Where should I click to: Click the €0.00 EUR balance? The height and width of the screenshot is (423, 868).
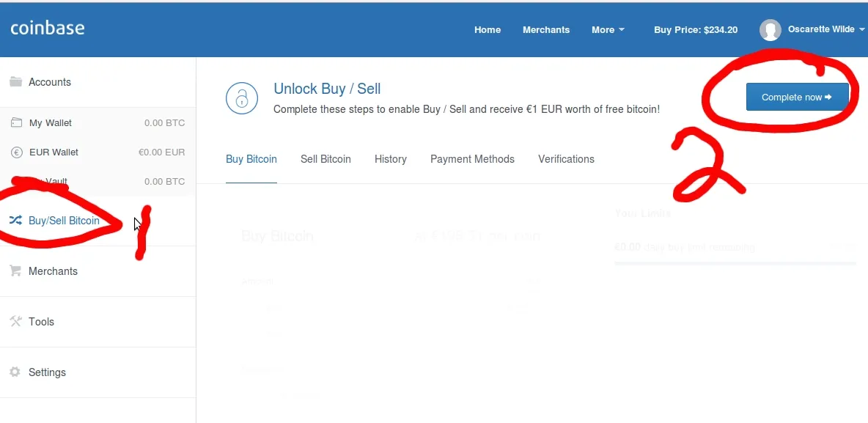tap(161, 152)
